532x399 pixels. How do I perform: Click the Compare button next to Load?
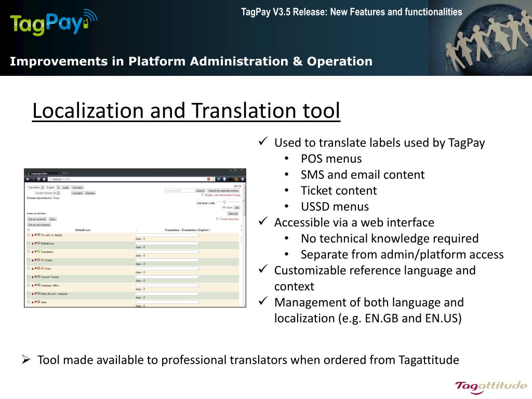[77, 187]
